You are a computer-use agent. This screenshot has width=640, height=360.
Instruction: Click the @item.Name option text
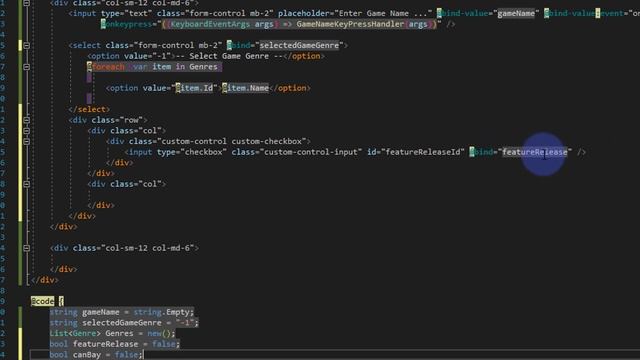point(245,88)
